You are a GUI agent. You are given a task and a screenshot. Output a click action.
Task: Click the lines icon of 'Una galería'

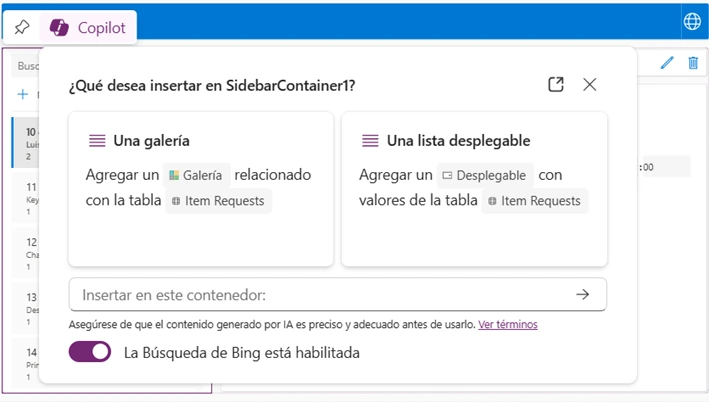pos(97,141)
